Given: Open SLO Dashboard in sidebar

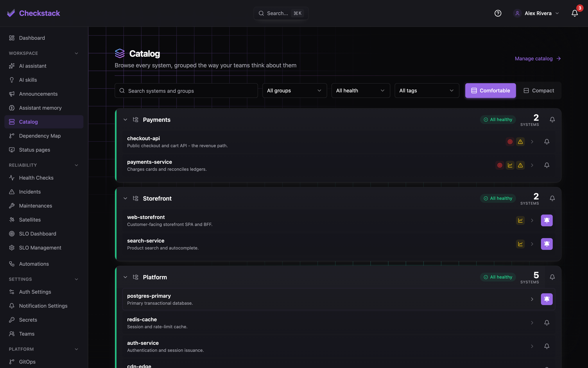Looking at the screenshot, I should (44, 234).
